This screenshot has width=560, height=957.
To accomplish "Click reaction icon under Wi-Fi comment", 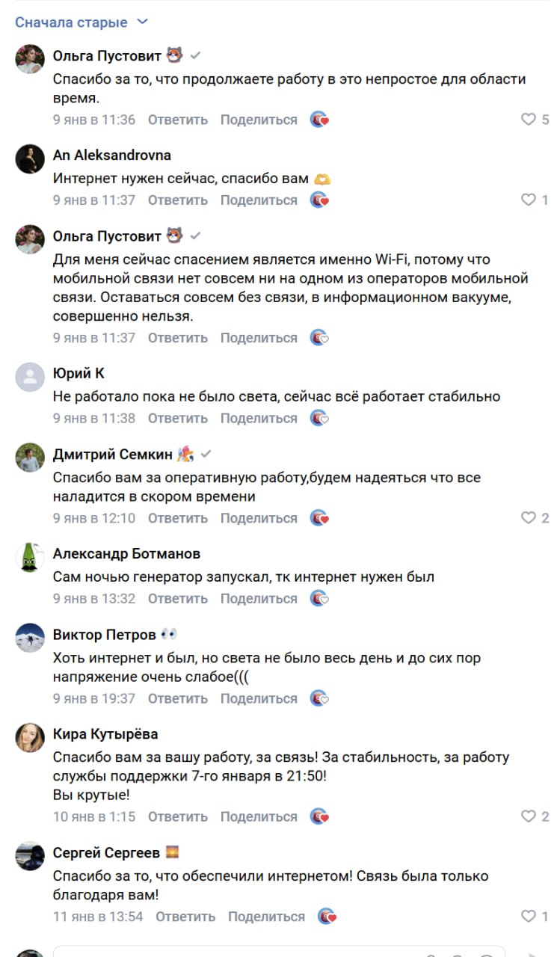I will point(319,337).
